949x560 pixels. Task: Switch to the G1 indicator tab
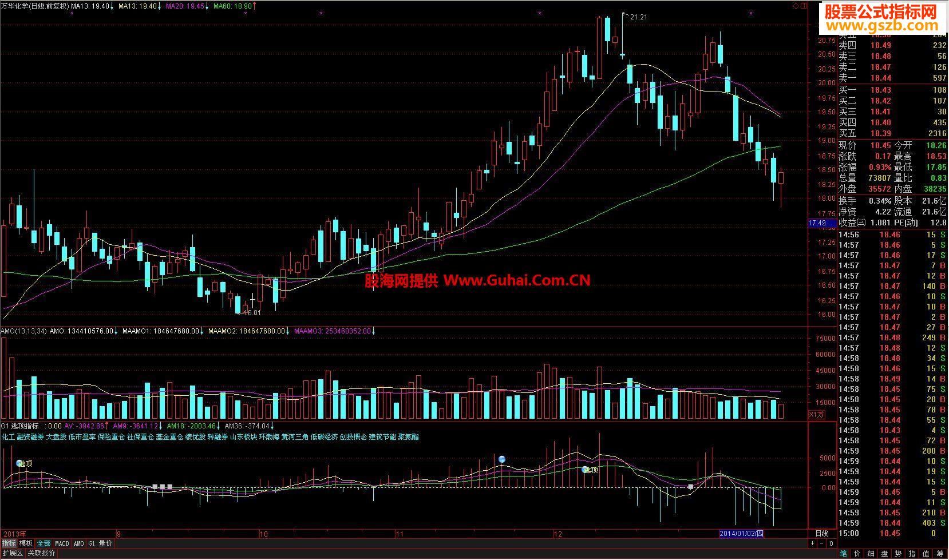(92, 543)
